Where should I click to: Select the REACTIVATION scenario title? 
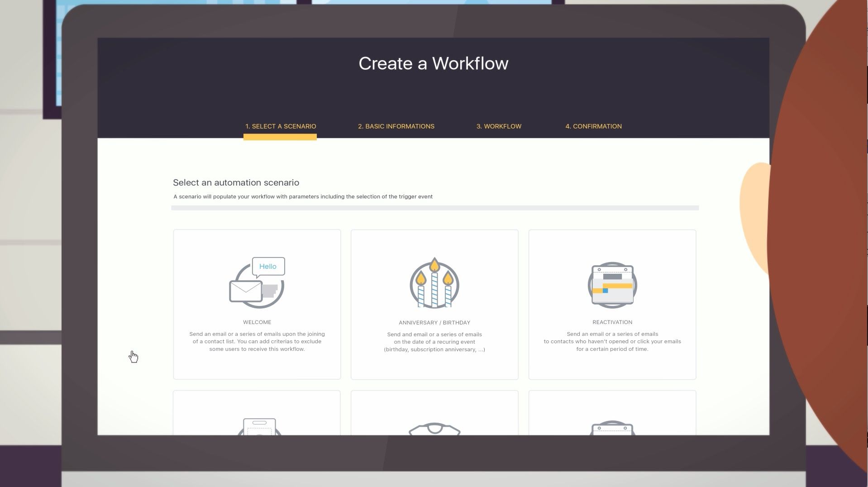[612, 322]
